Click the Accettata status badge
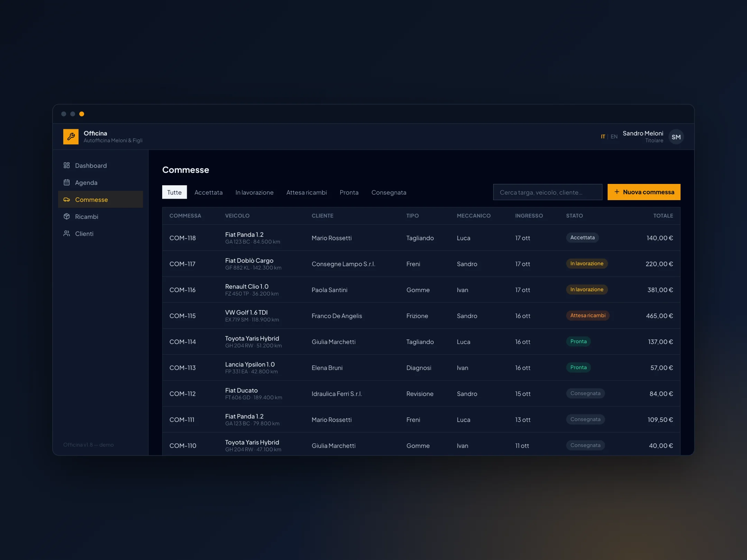 pyautogui.click(x=582, y=237)
